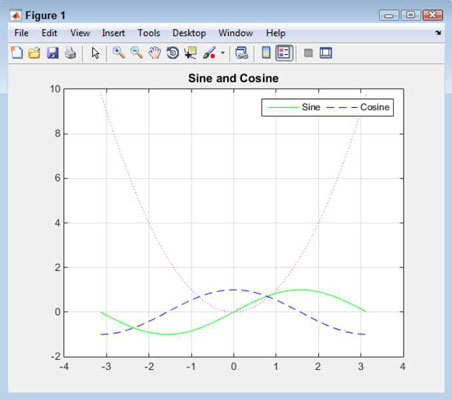
Task: Toggle the Insert Legend toolbar button
Action: click(x=284, y=53)
